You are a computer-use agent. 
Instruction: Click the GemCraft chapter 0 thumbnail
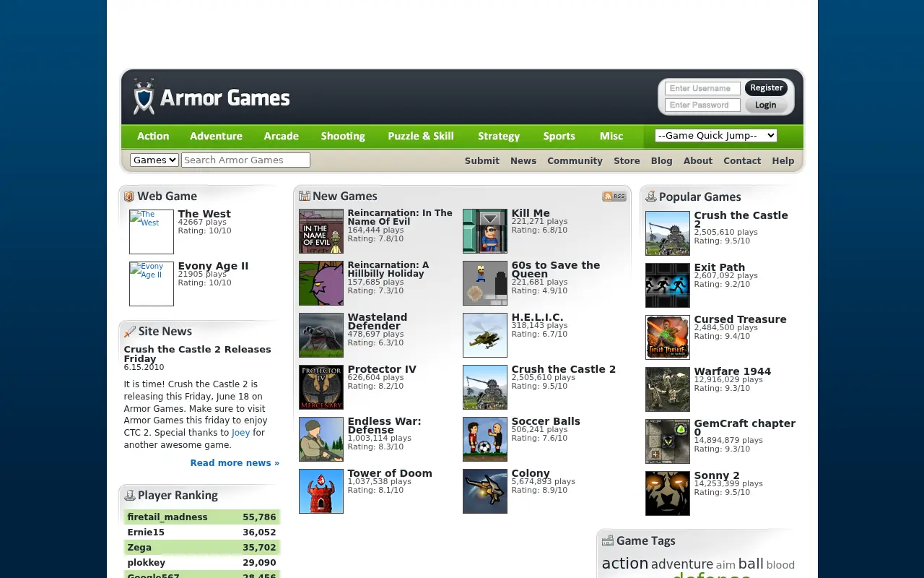point(668,441)
